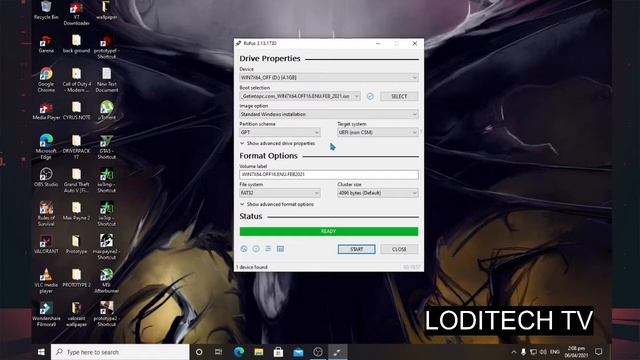Expand Show advanced format options
Screen dimensions: 640x360
[x=277, y=204]
